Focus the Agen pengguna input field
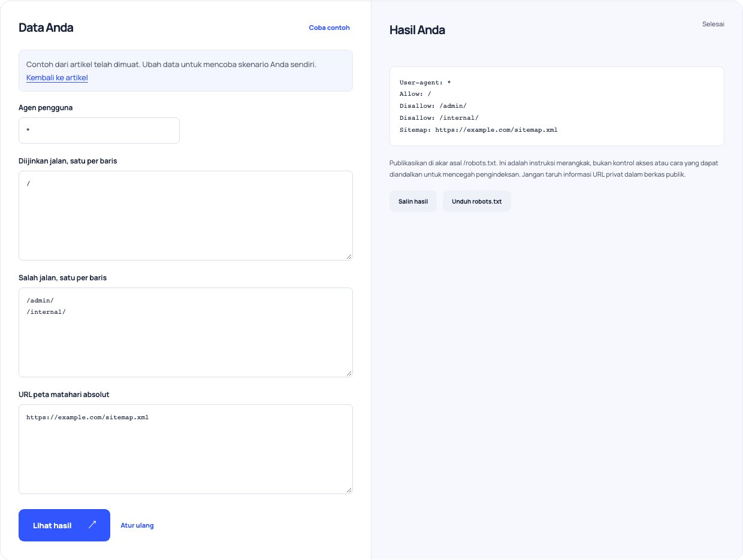 point(99,131)
